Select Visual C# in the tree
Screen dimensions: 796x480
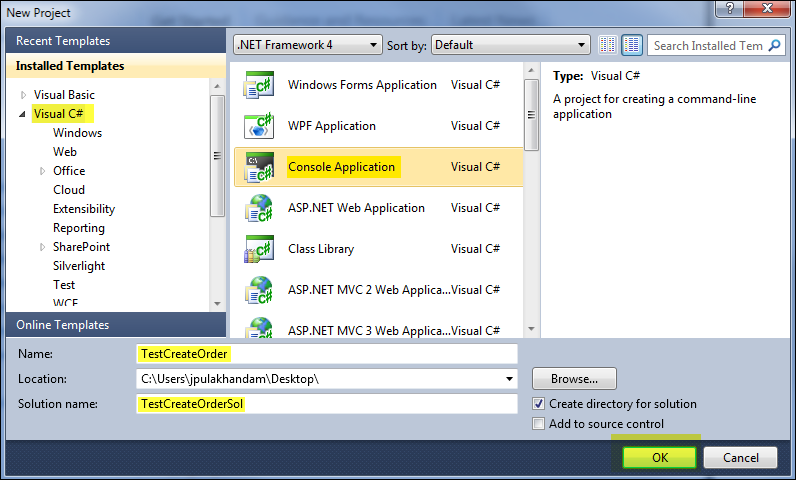point(58,114)
